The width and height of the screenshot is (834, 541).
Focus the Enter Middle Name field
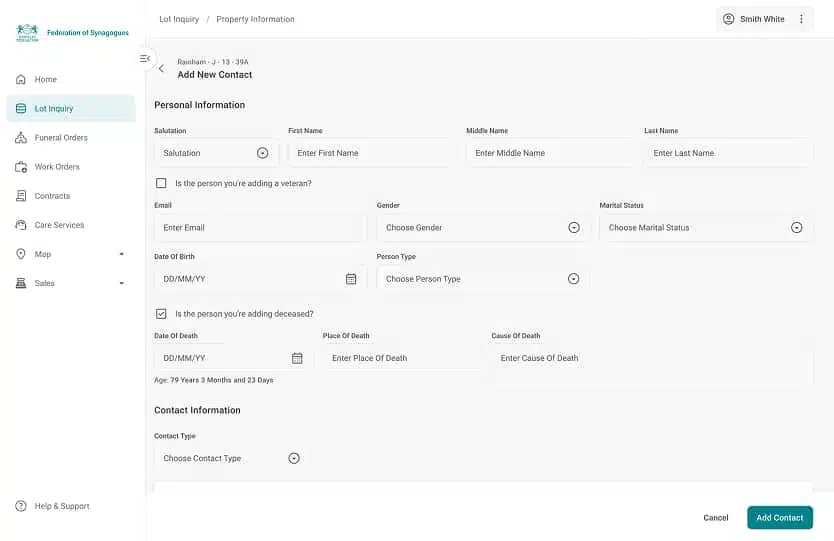(549, 153)
